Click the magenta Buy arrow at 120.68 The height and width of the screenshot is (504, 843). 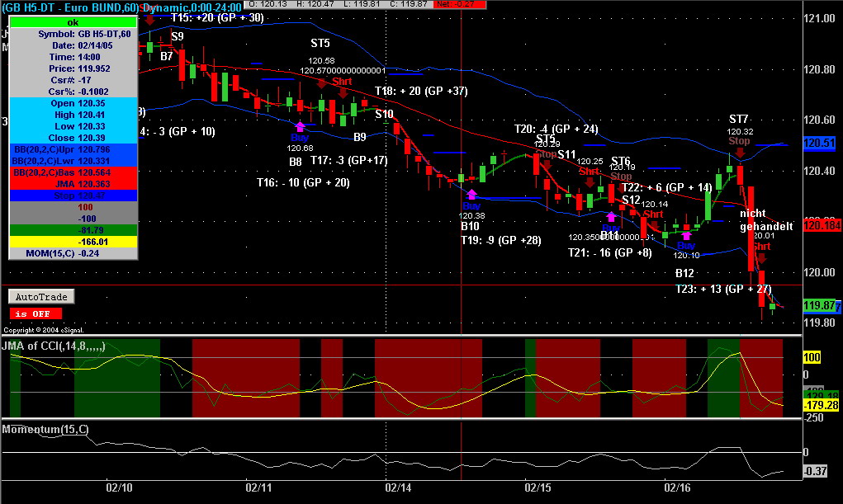[300, 127]
